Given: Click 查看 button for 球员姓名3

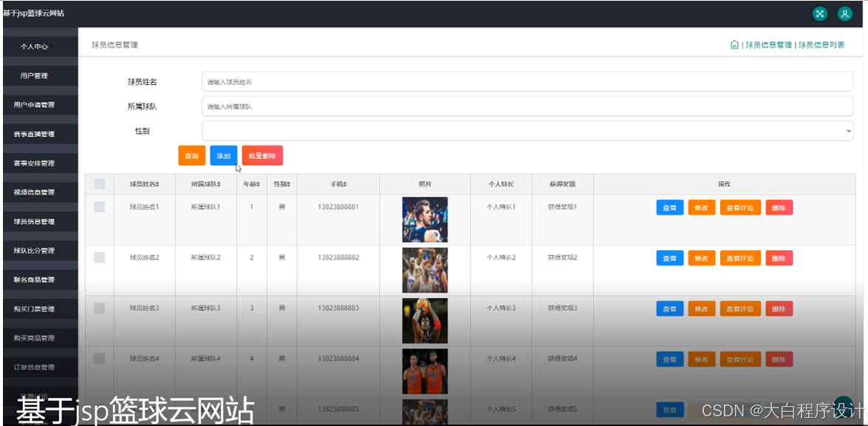Looking at the screenshot, I should (x=670, y=308).
